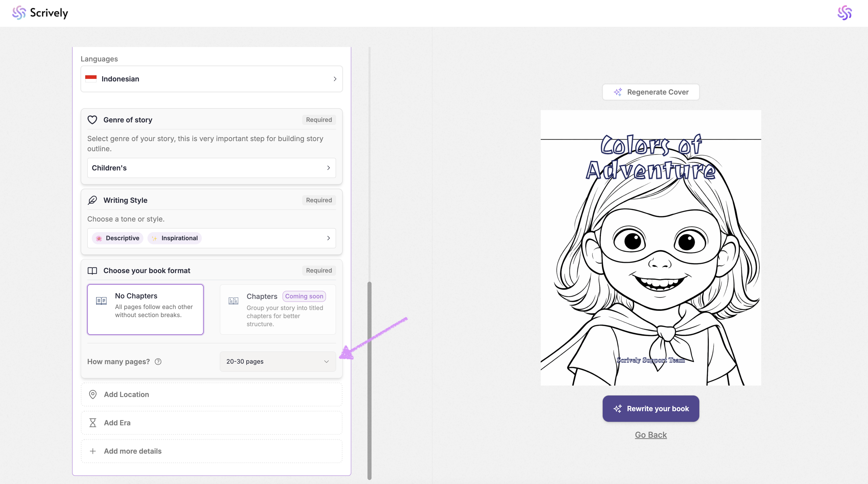The width and height of the screenshot is (868, 484).
Task: Open the profile swirl icon top right
Action: pyautogui.click(x=844, y=13)
